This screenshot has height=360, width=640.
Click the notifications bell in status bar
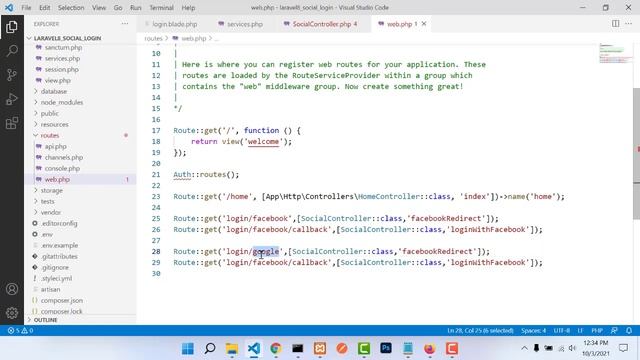pos(629,330)
